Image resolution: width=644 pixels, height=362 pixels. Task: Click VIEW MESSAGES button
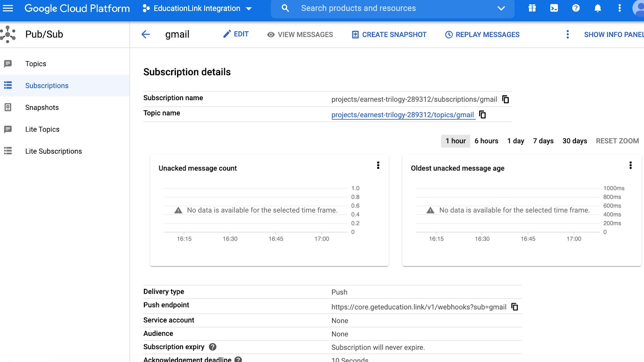[x=300, y=35]
